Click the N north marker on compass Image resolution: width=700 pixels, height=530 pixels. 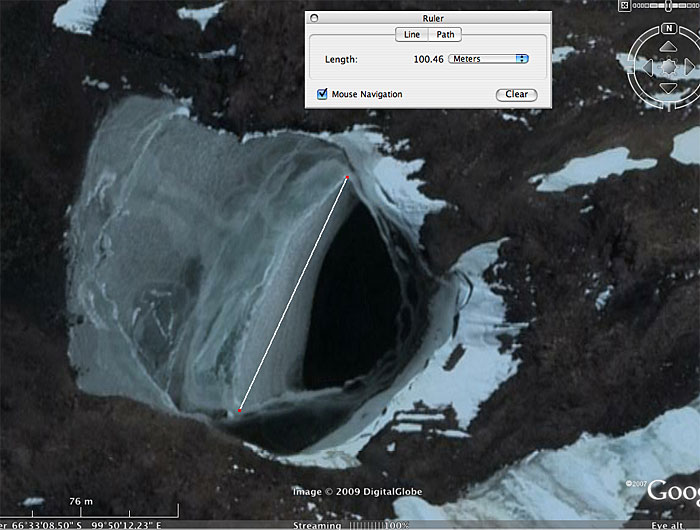coord(668,28)
